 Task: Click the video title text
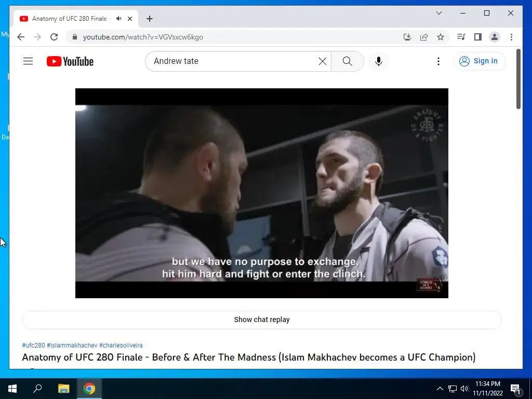coord(249,357)
